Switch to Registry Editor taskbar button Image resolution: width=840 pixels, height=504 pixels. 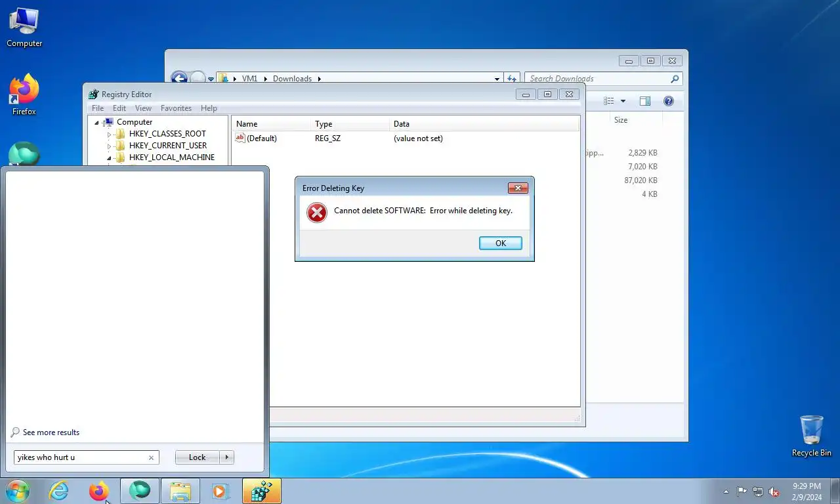(x=262, y=491)
